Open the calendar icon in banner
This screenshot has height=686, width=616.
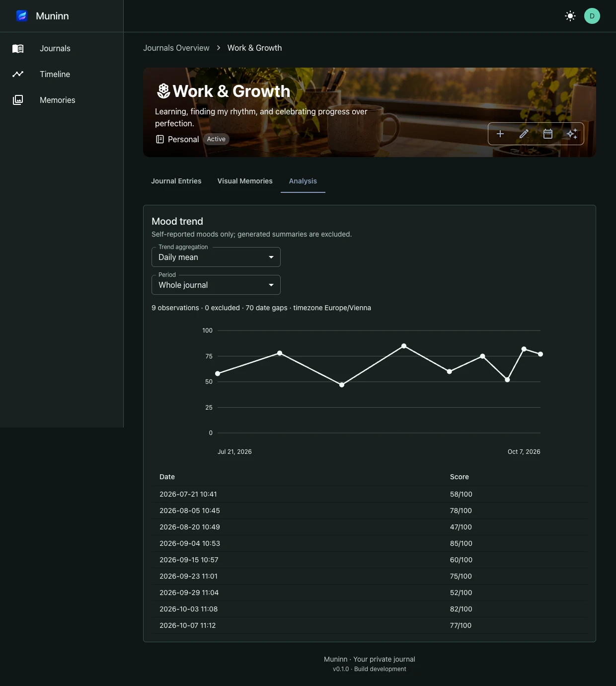[x=548, y=134]
